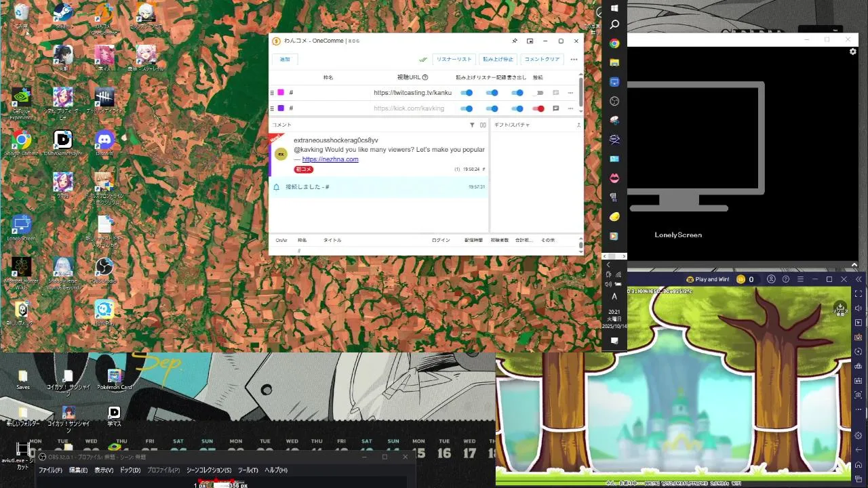Open the OneComme three-dot overflow menu

[x=574, y=60]
